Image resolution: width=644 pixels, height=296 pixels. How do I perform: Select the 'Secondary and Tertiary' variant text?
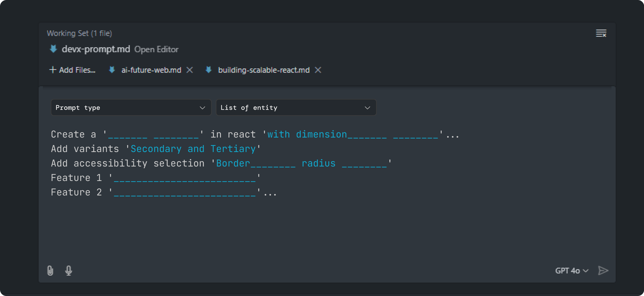(x=195, y=149)
